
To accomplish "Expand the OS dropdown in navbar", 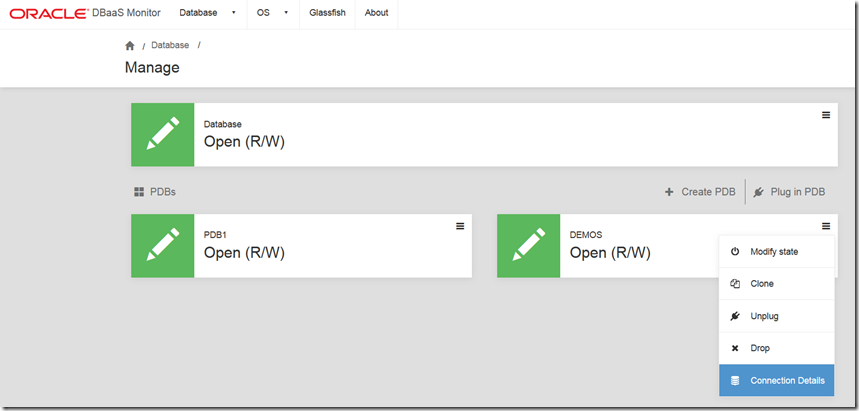I will (271, 13).
